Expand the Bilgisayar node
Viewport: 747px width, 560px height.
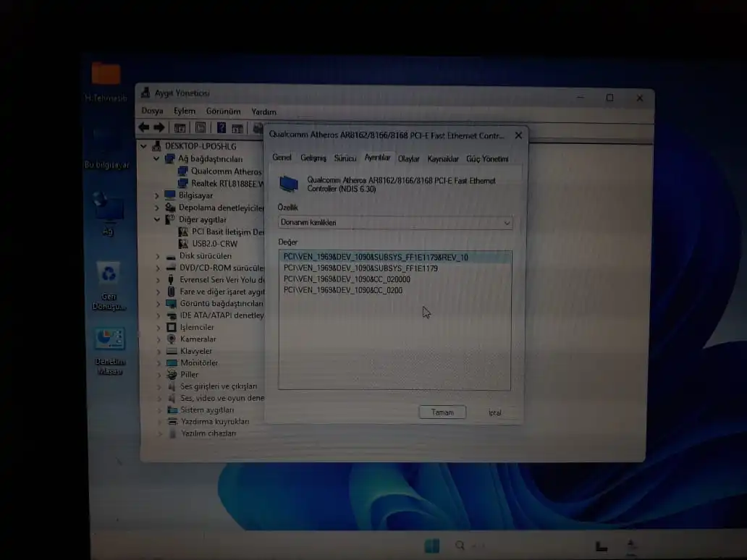157,195
